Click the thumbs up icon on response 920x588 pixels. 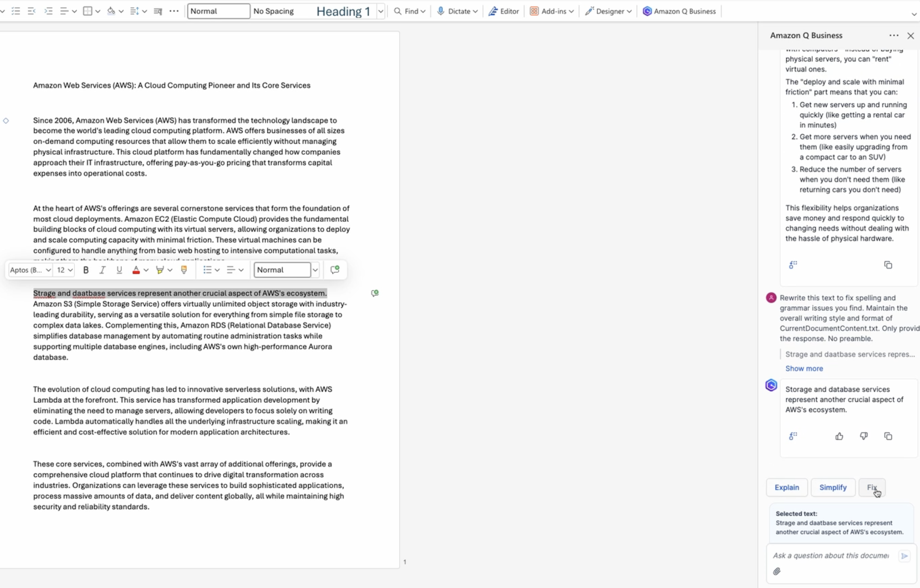pyautogui.click(x=839, y=436)
